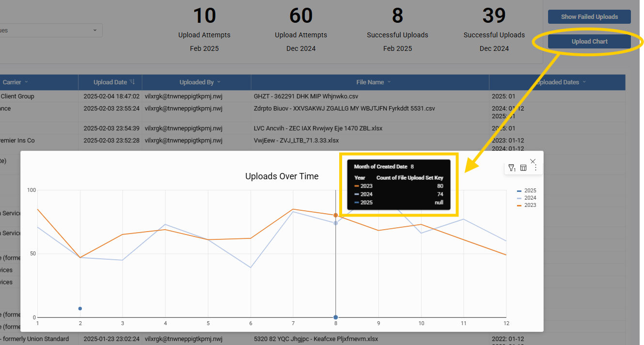This screenshot has height=345, width=644.
Task: Click the light blue 2024 point at month 8
Action: (x=335, y=223)
